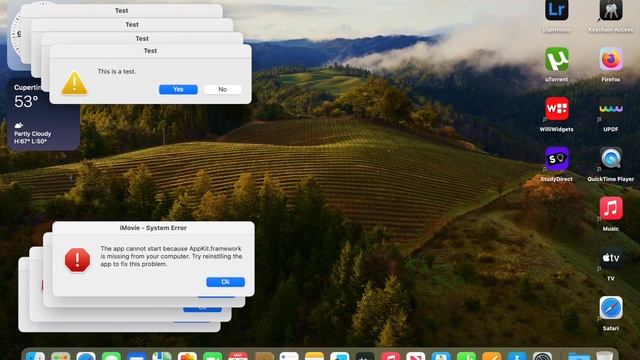Image resolution: width=640 pixels, height=360 pixels.
Task: Click the red error stop icon
Action: (77, 260)
